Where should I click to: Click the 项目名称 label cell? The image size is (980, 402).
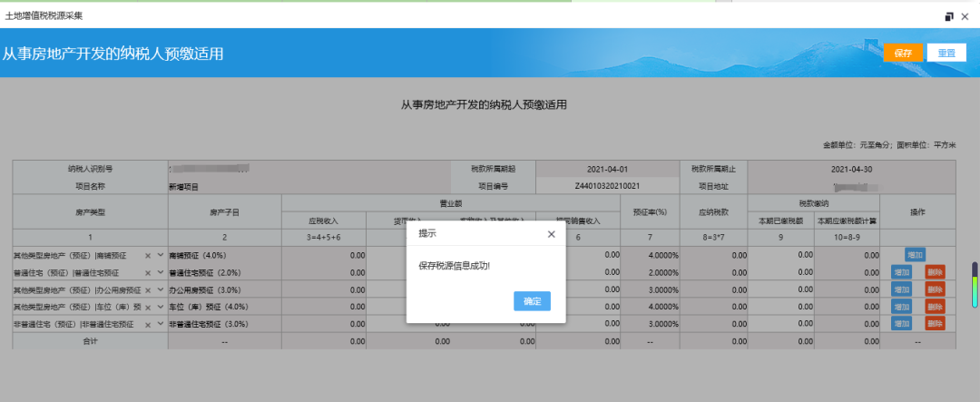click(x=90, y=186)
